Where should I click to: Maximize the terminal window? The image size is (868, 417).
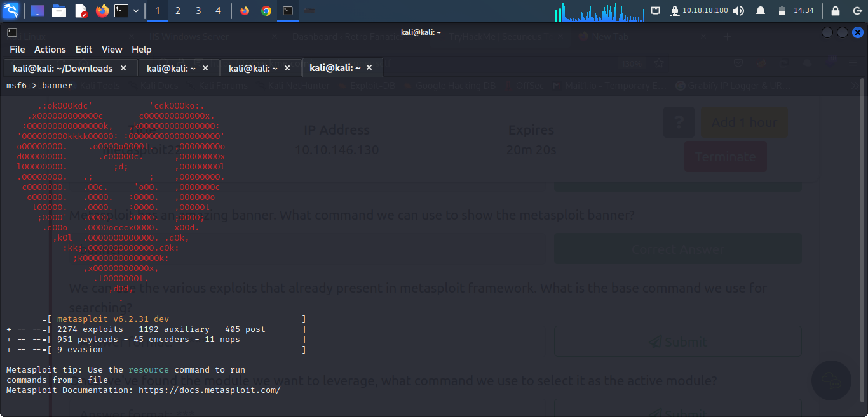[x=843, y=32]
